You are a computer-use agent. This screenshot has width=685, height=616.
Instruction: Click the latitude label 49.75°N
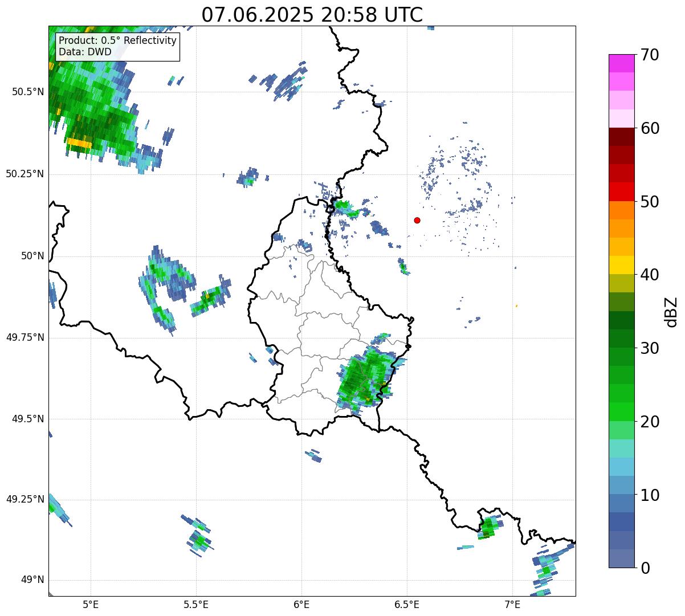click(25, 337)
